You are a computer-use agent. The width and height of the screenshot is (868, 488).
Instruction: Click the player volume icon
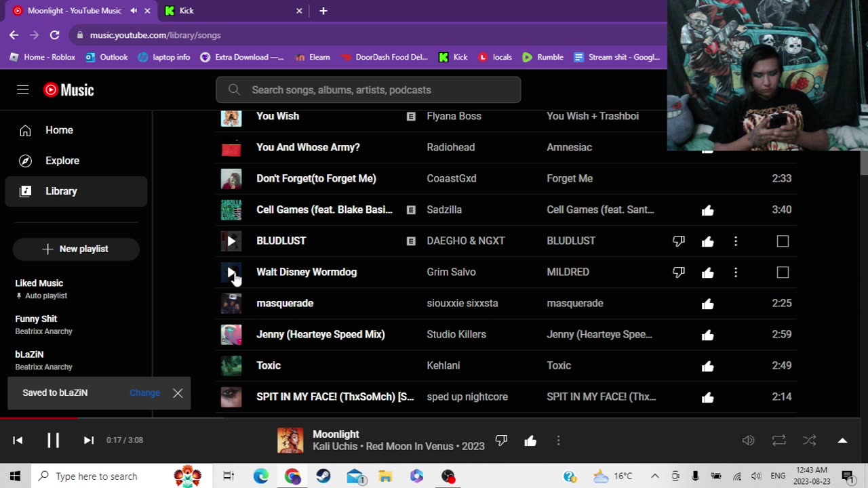tap(748, 441)
